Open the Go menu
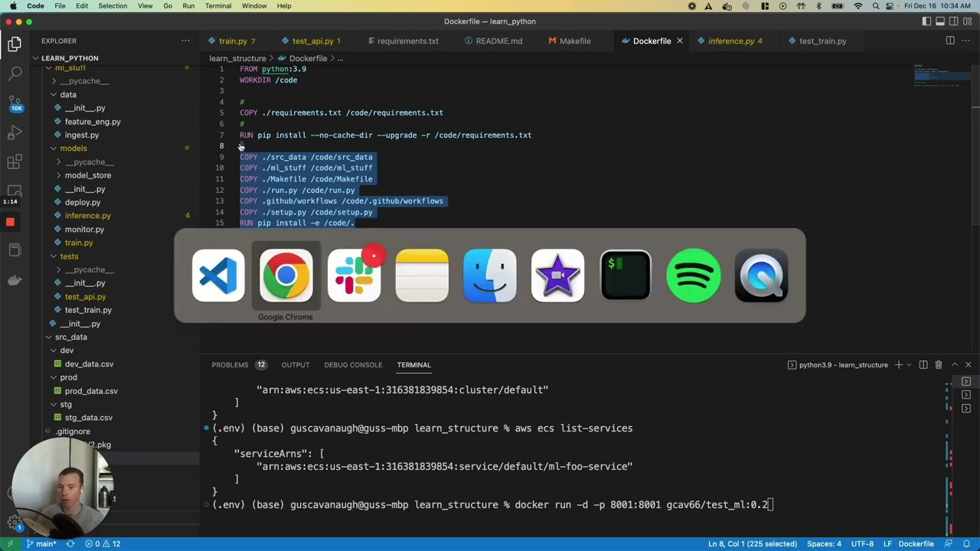Screen dimensions: 980x551 tap(168, 6)
